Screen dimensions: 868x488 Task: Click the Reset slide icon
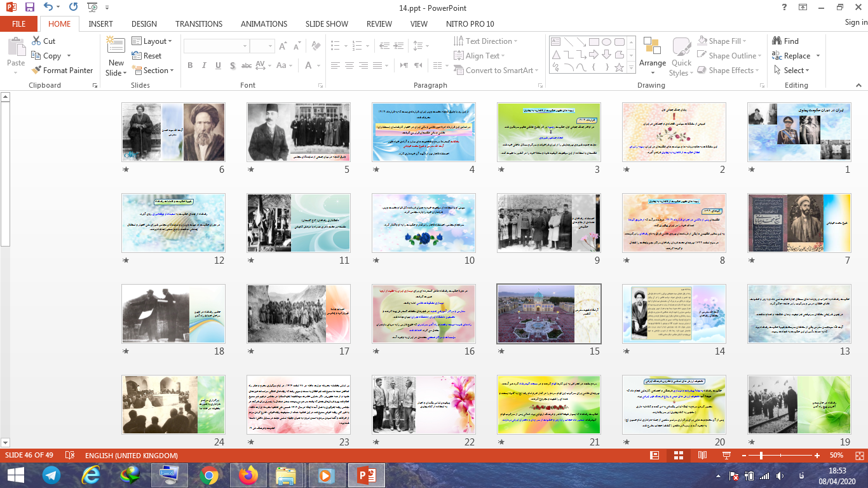tap(137, 56)
